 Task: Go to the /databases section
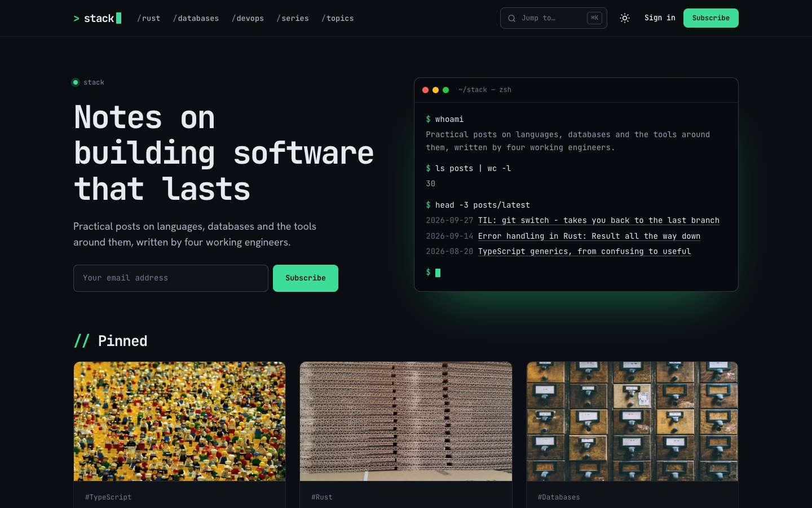click(196, 18)
